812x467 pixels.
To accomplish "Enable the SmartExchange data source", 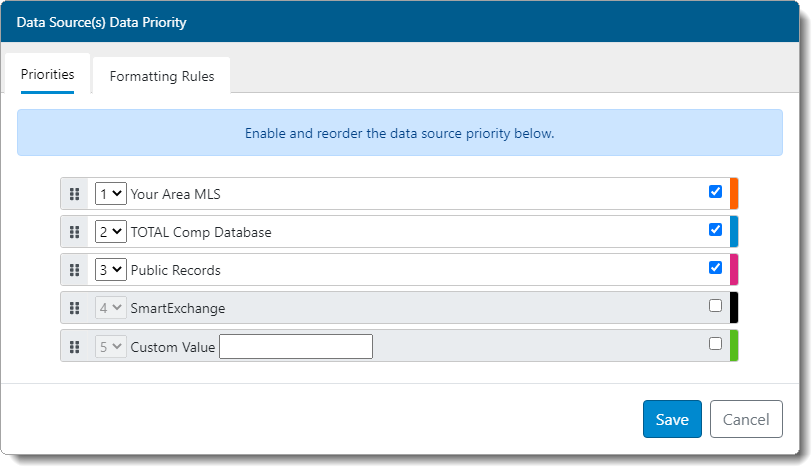I will (x=715, y=306).
